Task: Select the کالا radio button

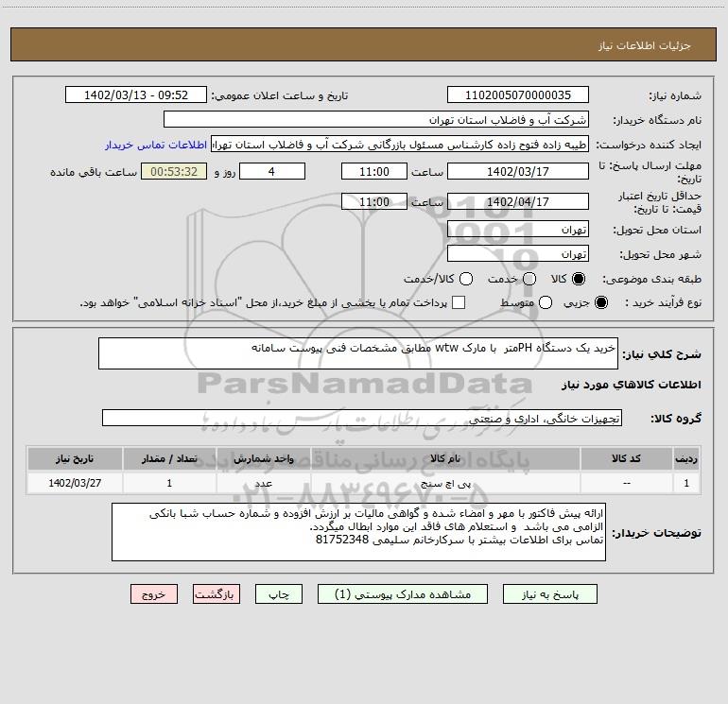Action: pyautogui.click(x=579, y=279)
